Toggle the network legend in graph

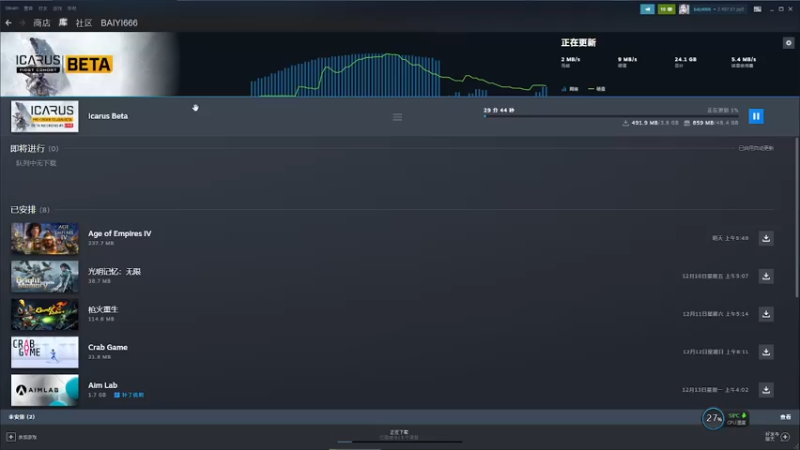point(570,89)
